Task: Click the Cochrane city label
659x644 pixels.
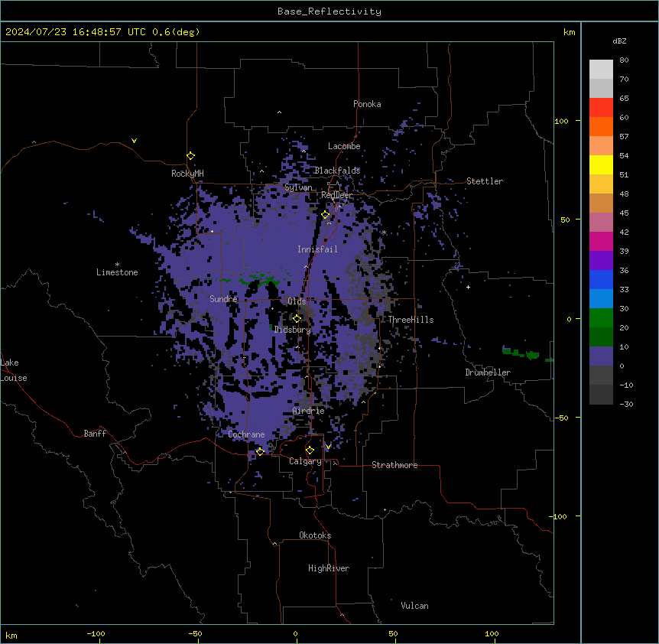Action: tap(246, 434)
